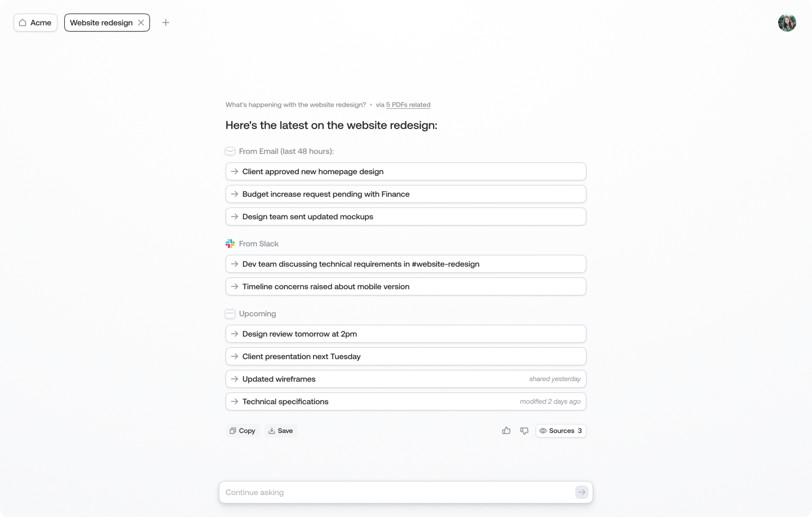Open the Updated wireframes item
Image resolution: width=812 pixels, height=517 pixels.
click(406, 379)
